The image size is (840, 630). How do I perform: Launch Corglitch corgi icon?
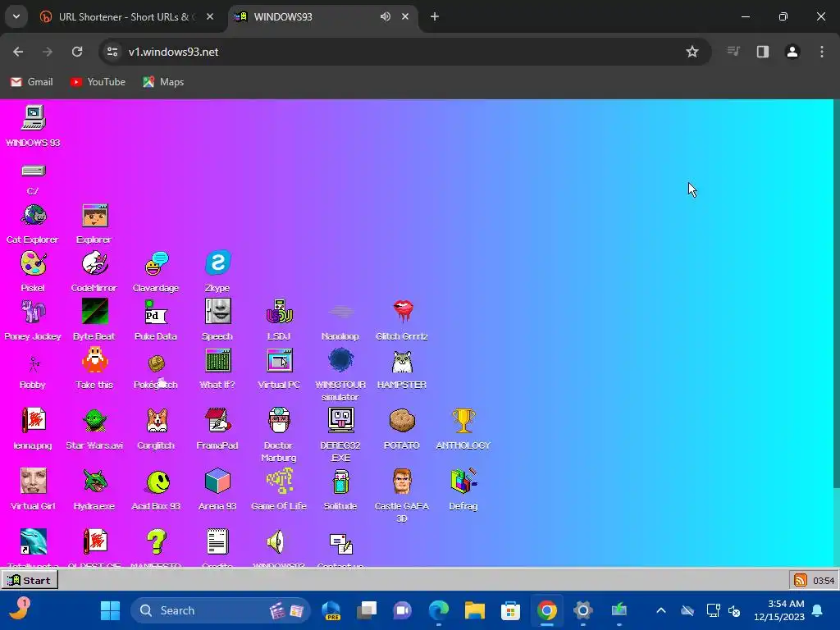tap(157, 421)
